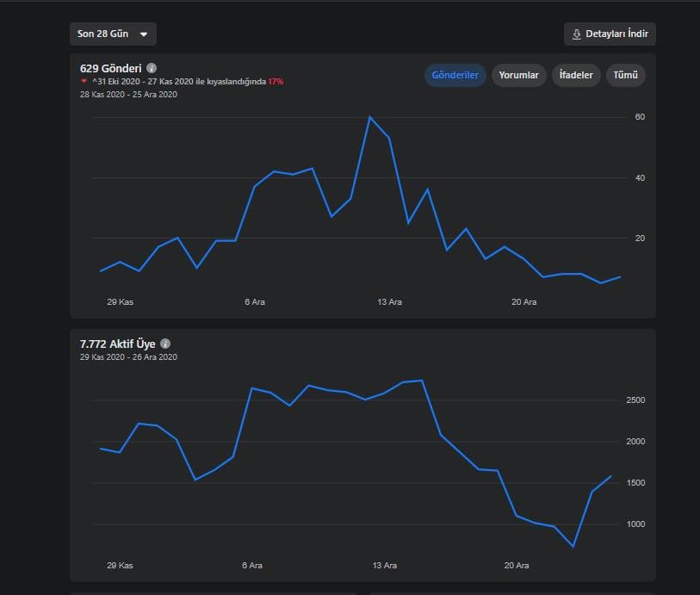Switch to the Yorumlar tab
Viewport: 700px width, 595px height.
click(518, 75)
